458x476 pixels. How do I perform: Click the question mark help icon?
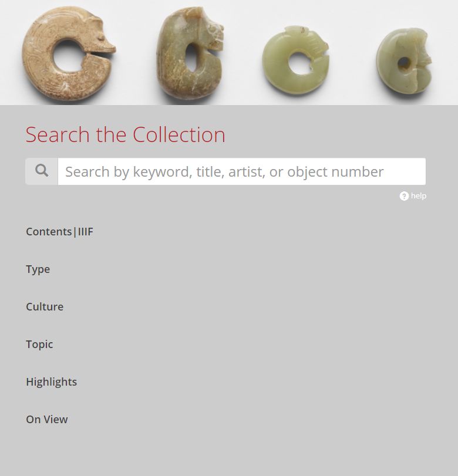pos(404,196)
